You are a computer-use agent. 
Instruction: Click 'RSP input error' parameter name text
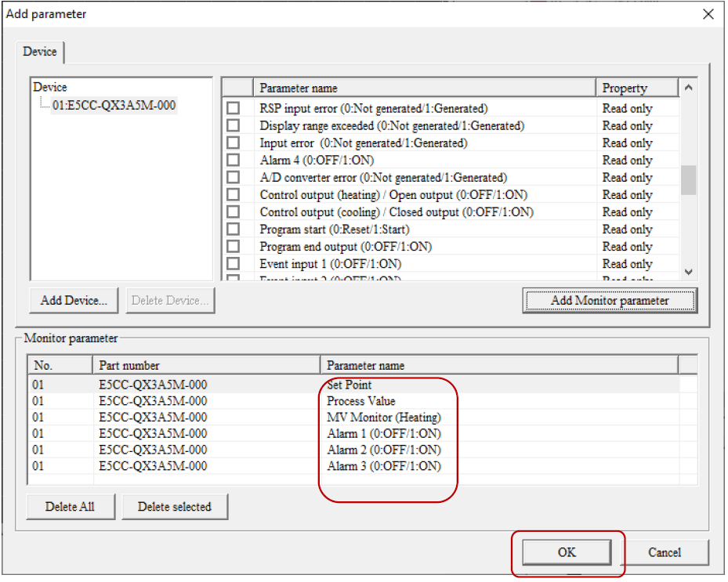tap(374, 108)
